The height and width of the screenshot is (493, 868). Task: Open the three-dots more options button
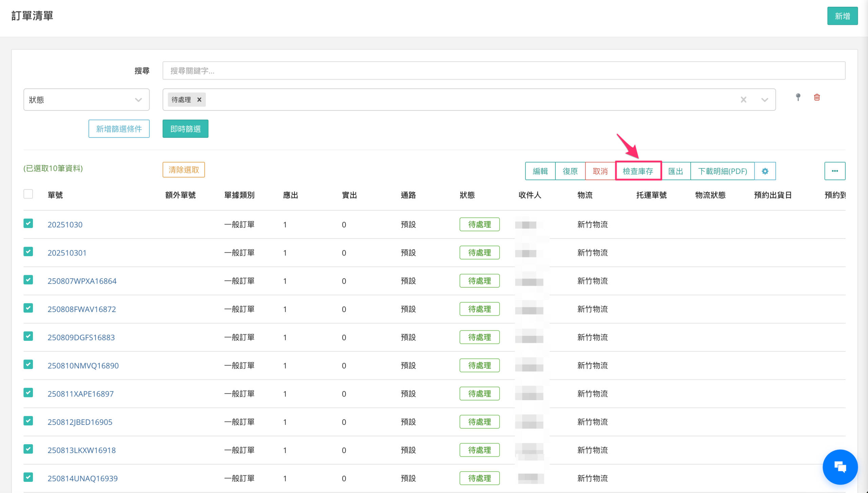835,171
